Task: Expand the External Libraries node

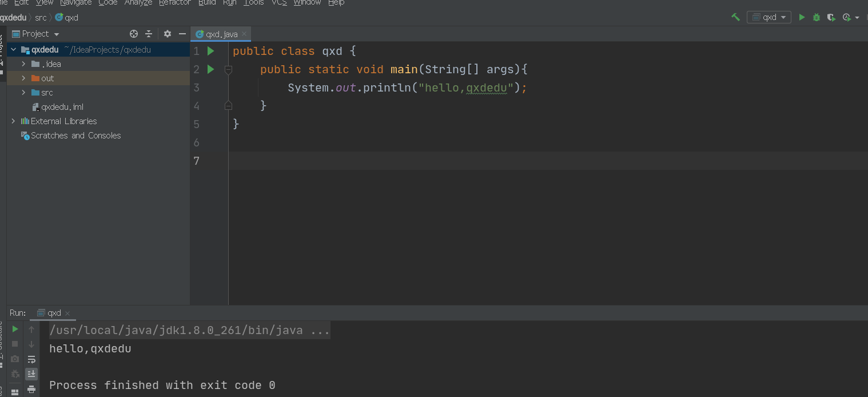Action: (x=13, y=121)
